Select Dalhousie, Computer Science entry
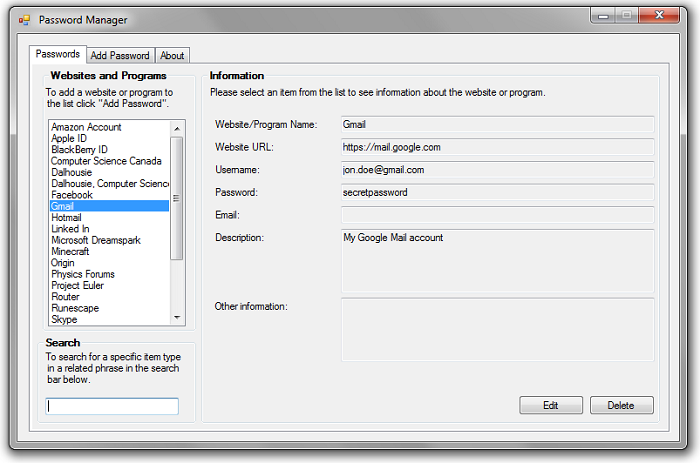The height and width of the screenshot is (463, 700). point(110,184)
